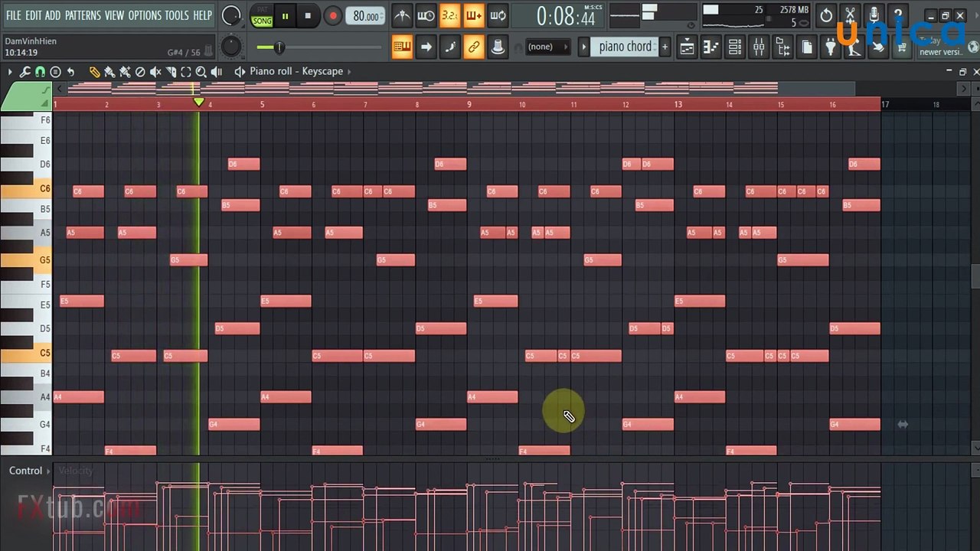The image size is (980, 551).
Task: Open the project picker icon
Action: [x=806, y=47]
